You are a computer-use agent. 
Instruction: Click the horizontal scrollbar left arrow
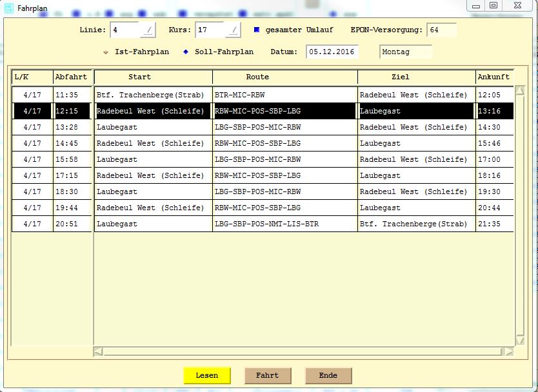[98, 351]
